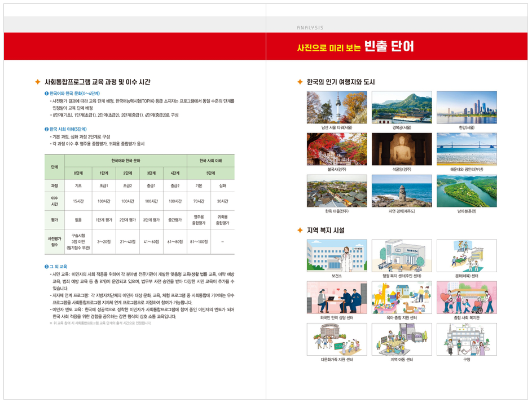Screen dimensions: 532x403
Task: Click the 구청 district office illustration
Action: point(467,339)
